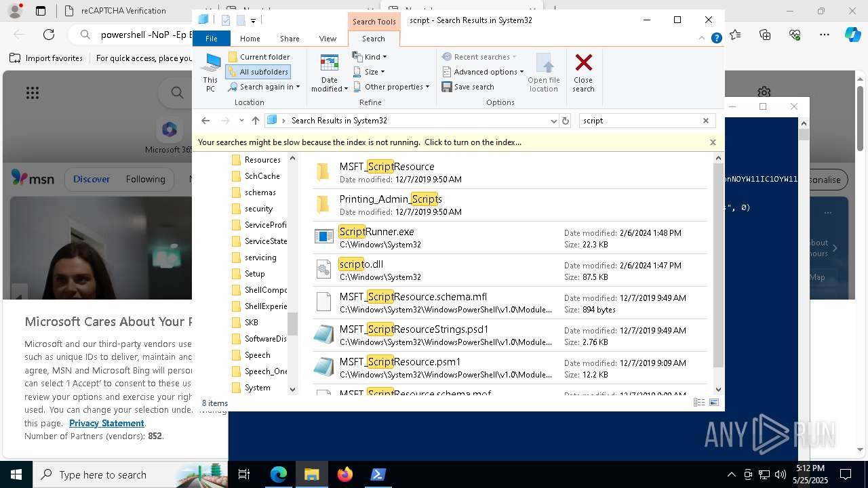
Task: Click Open file location button
Action: (x=544, y=73)
